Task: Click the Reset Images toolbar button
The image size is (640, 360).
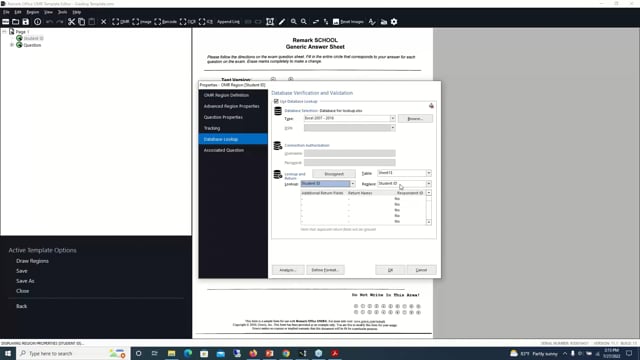Action: (x=348, y=22)
